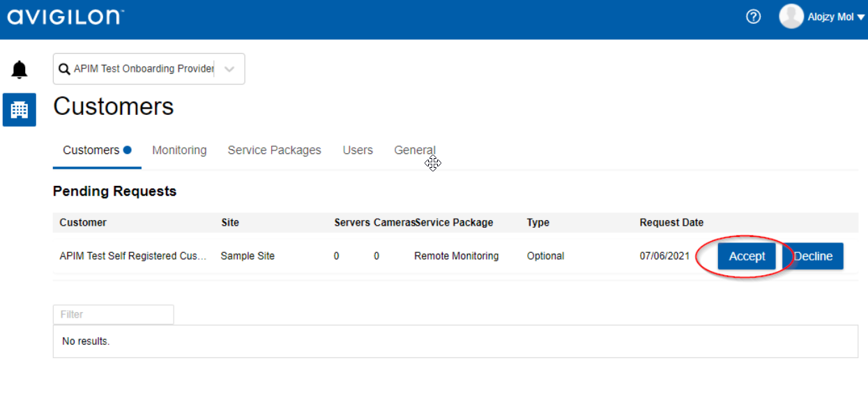Switch to the Monitoring tab

point(179,150)
